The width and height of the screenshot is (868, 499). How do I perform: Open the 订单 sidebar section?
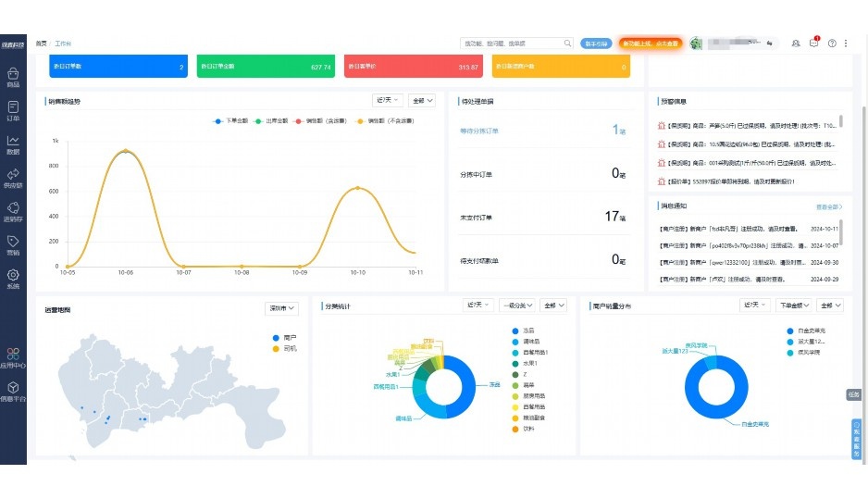13,110
